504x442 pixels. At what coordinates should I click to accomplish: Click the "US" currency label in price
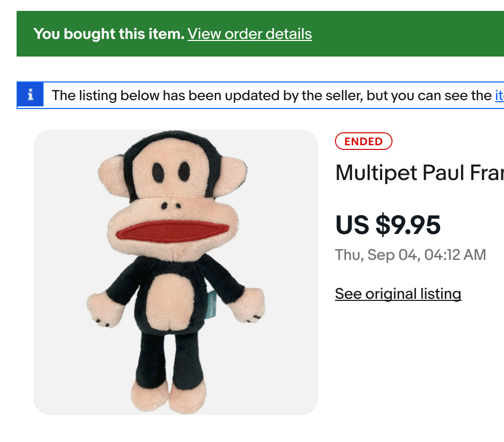[x=352, y=225]
